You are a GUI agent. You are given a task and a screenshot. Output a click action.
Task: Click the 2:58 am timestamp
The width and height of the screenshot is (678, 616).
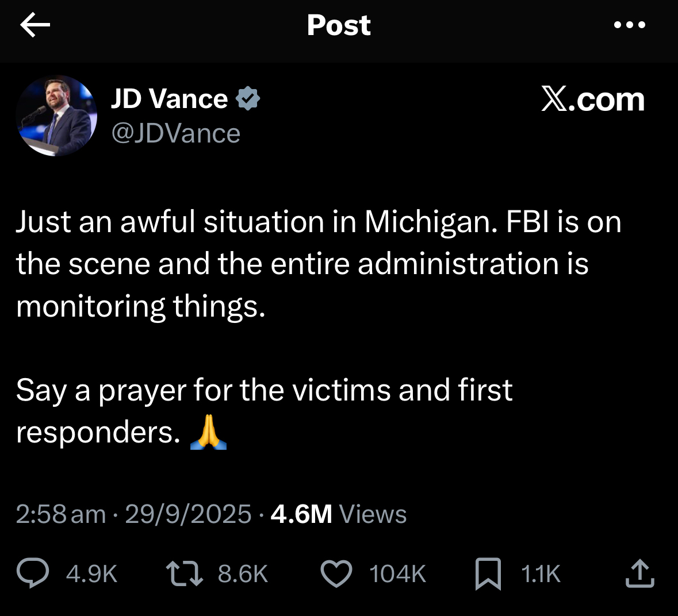[61, 514]
